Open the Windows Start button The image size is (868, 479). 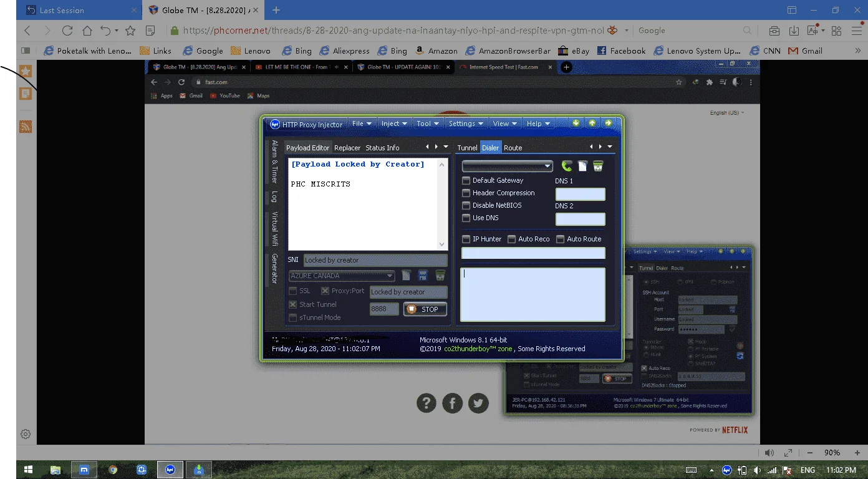tap(28, 470)
